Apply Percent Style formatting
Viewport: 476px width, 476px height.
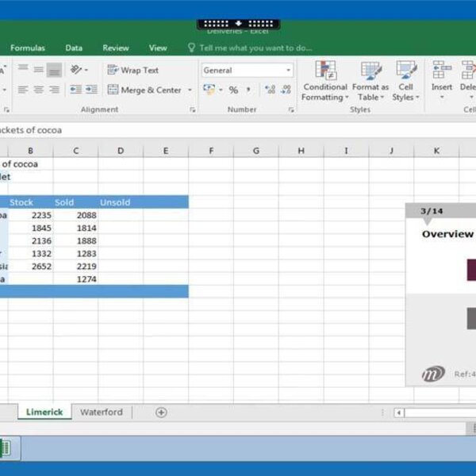233,90
